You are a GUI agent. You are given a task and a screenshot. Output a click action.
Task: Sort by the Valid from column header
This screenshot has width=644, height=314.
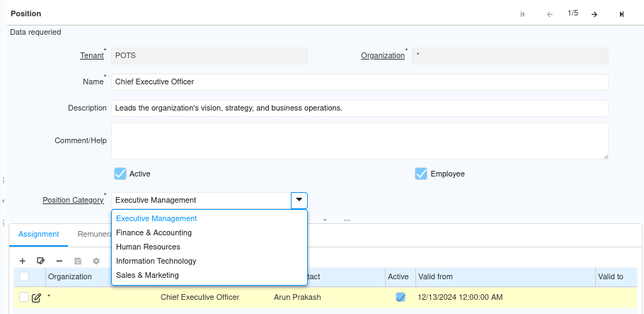[x=505, y=276]
